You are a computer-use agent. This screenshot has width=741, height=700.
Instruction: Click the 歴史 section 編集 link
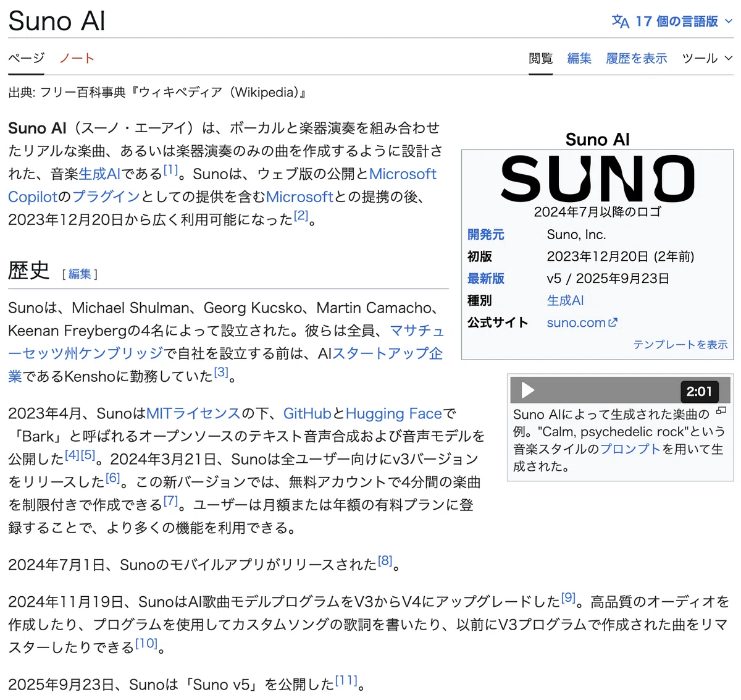coord(80,274)
